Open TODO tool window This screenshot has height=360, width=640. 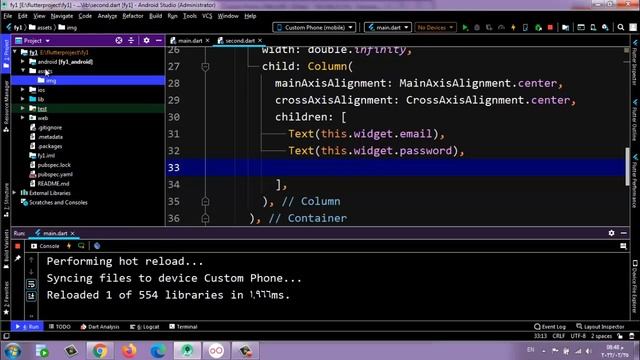[60, 327]
